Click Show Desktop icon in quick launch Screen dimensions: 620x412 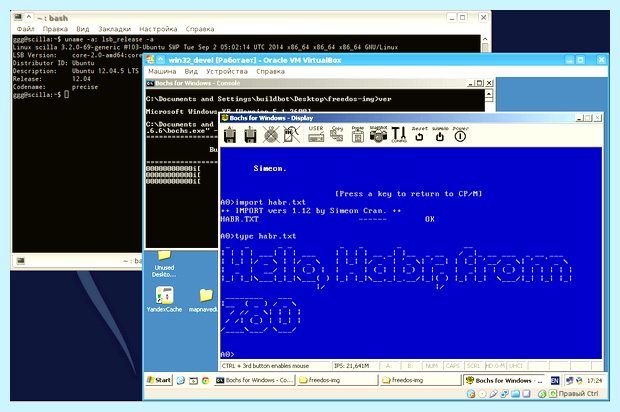[193, 380]
